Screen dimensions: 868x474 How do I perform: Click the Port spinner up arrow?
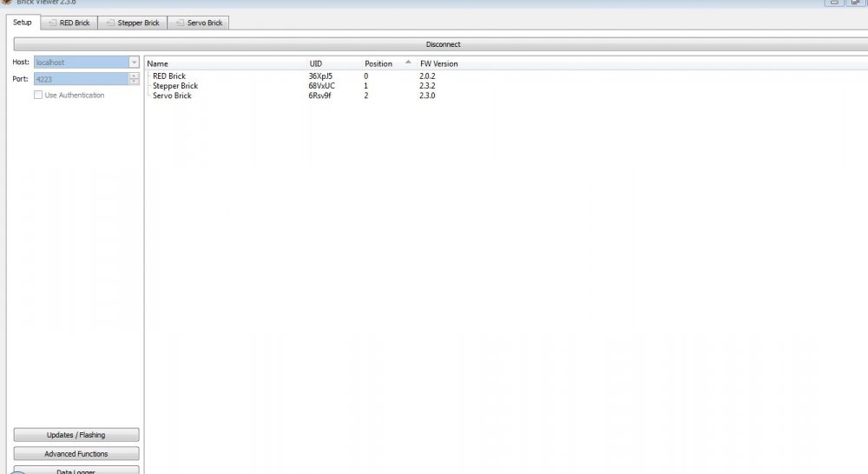tap(134, 76)
